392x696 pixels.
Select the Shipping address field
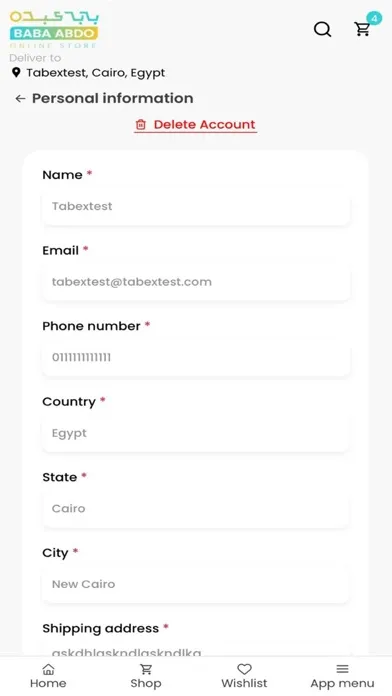pyautogui.click(x=196, y=650)
